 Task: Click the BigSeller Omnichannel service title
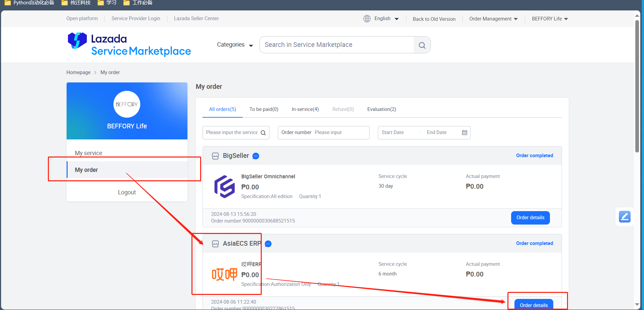268,177
